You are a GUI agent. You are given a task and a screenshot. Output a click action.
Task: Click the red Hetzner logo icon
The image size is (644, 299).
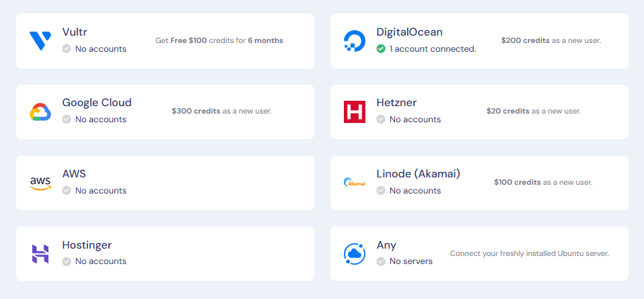tap(355, 112)
